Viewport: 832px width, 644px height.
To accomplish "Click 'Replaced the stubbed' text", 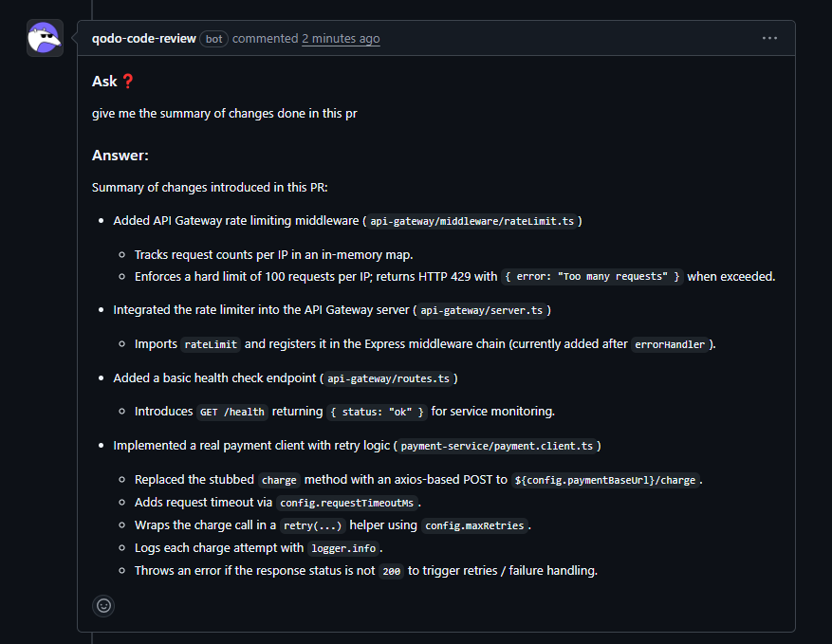I will 194,479.
